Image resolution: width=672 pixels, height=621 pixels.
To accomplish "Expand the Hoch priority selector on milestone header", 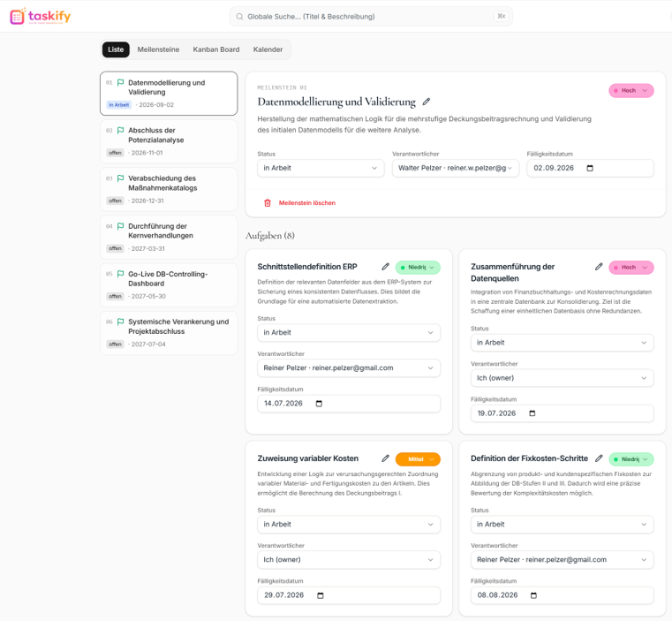I will pyautogui.click(x=630, y=90).
